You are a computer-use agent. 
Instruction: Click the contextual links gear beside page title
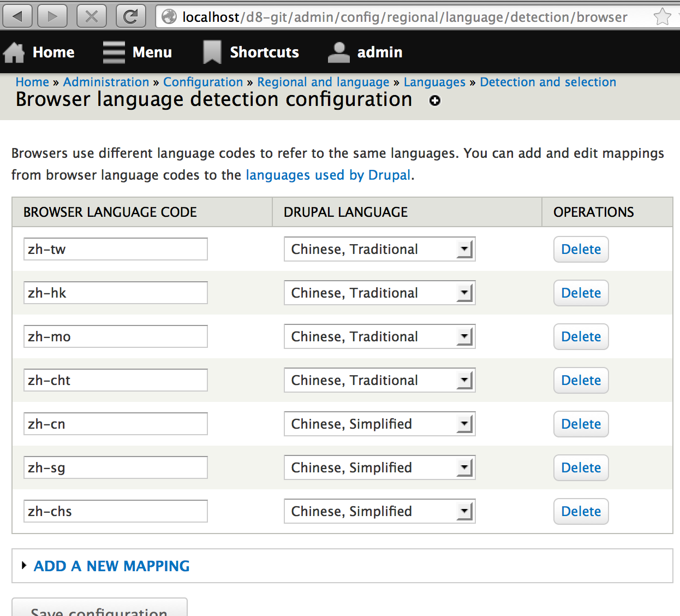pos(434,101)
